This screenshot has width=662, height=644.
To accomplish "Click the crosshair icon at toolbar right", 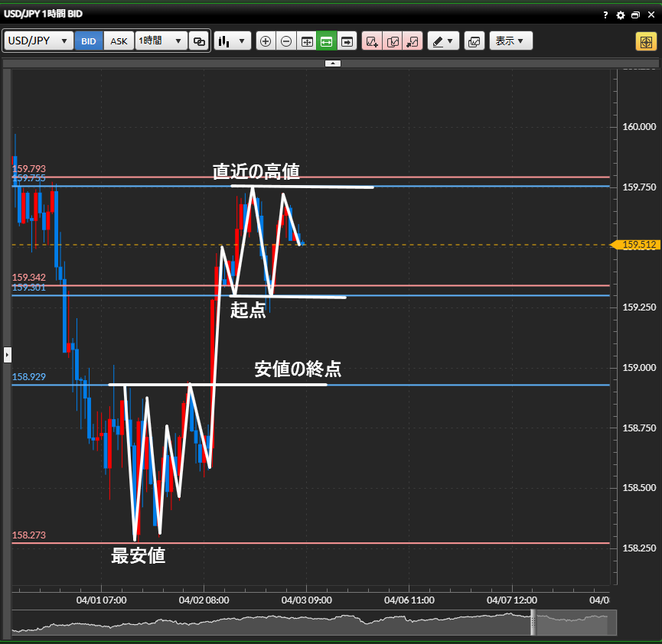I will 645,41.
